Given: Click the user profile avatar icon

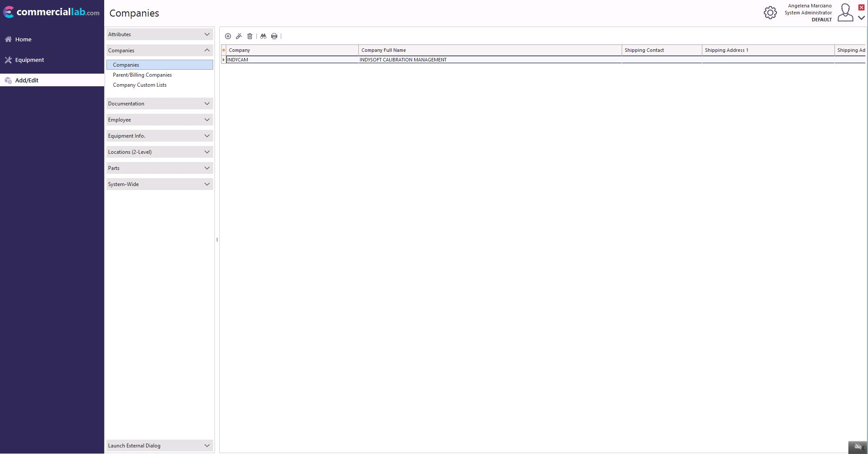Looking at the screenshot, I should click(x=845, y=13).
